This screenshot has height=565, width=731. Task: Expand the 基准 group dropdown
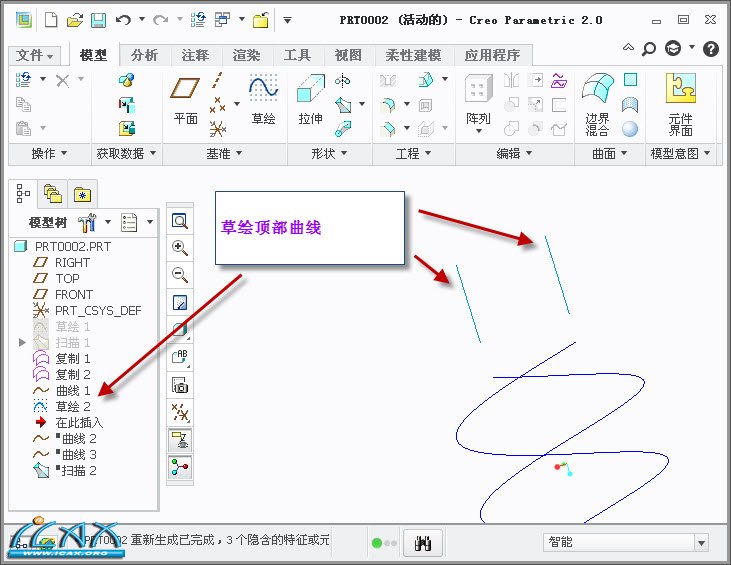(x=224, y=153)
